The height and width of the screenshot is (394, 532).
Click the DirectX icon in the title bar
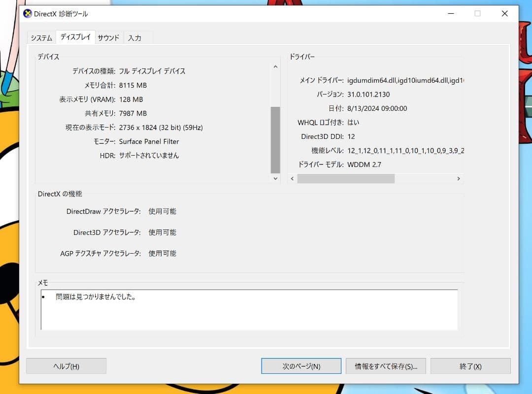28,14
